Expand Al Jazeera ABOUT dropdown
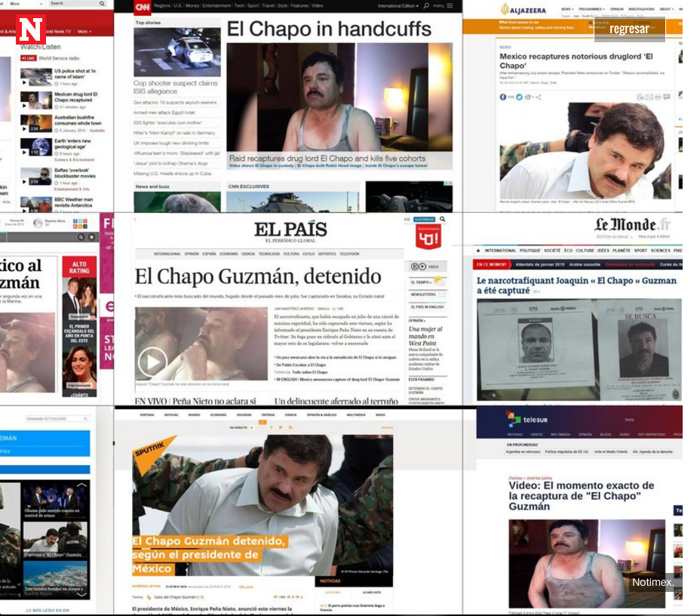 tap(666, 9)
